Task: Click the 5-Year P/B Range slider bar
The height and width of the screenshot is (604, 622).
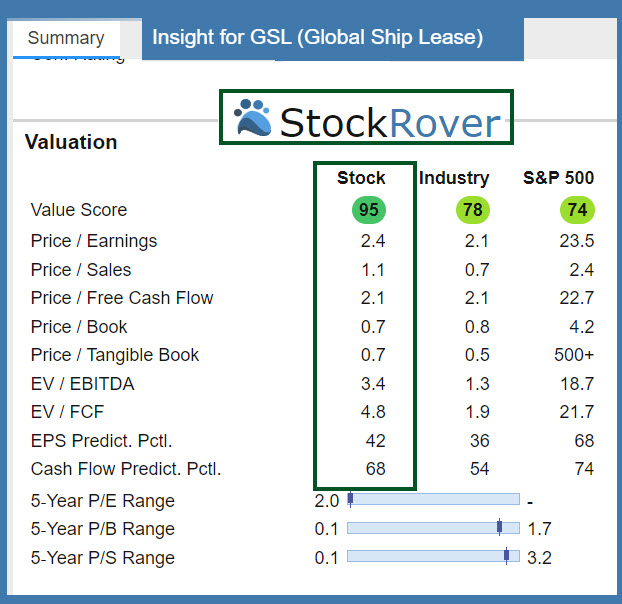Action: tap(433, 528)
